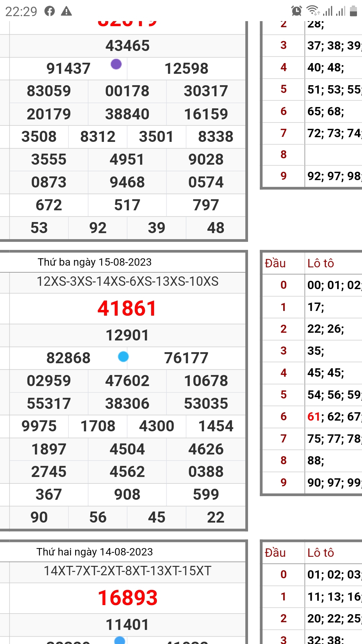Click the number 55317
The width and height of the screenshot is (362, 644).
(49, 404)
